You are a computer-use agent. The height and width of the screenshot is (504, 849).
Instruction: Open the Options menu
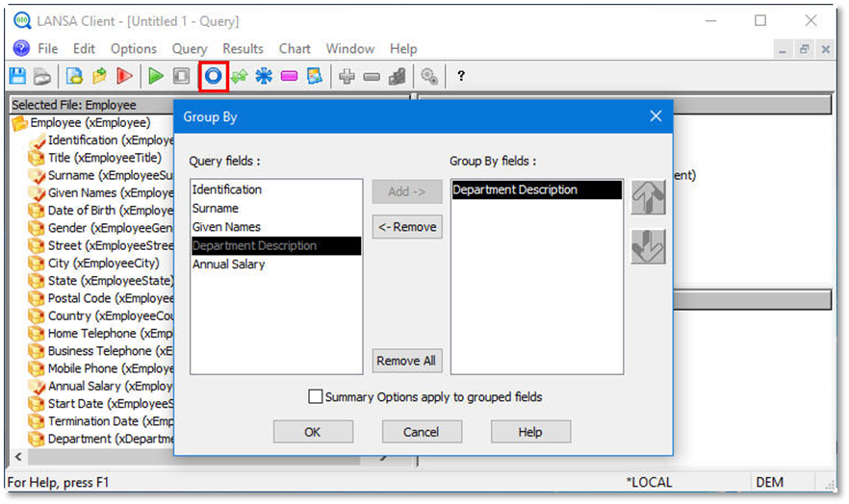pos(134,49)
